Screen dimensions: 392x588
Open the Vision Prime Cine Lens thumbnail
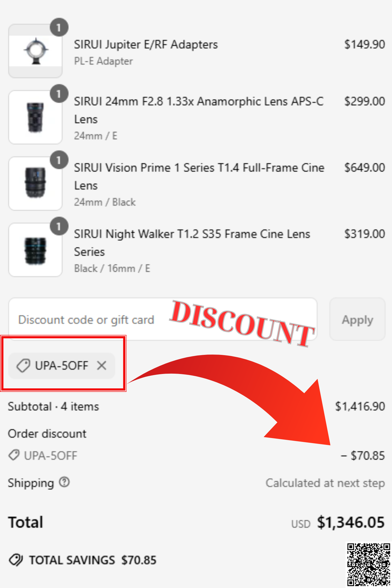point(35,183)
